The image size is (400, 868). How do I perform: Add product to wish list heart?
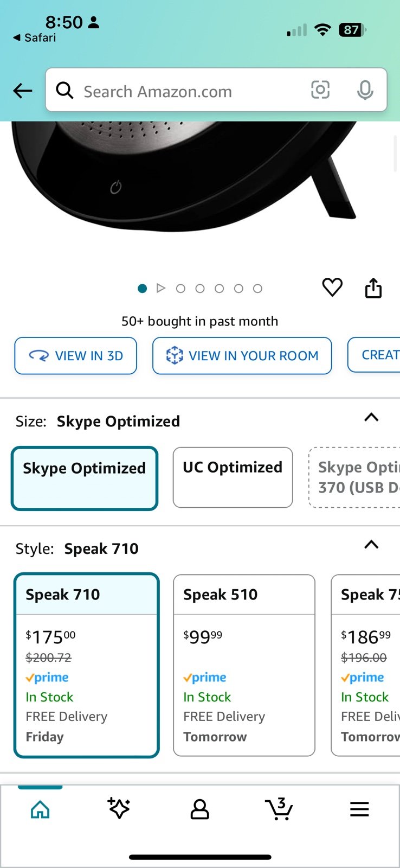point(332,288)
